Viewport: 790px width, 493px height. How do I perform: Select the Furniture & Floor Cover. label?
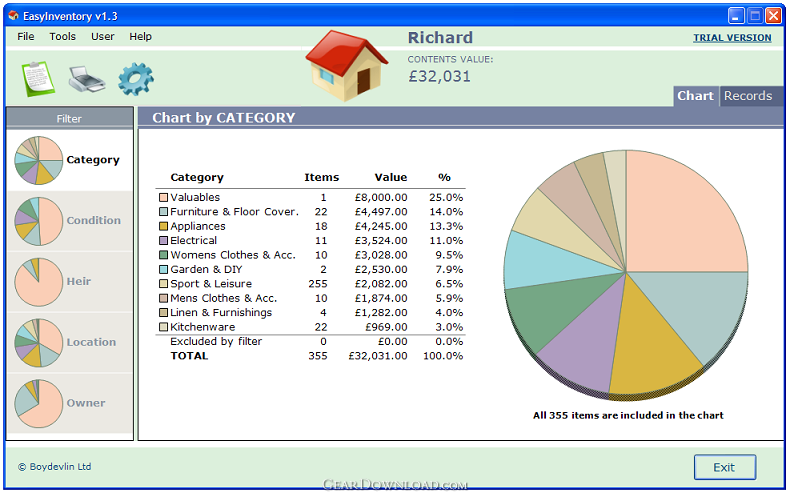tap(234, 212)
